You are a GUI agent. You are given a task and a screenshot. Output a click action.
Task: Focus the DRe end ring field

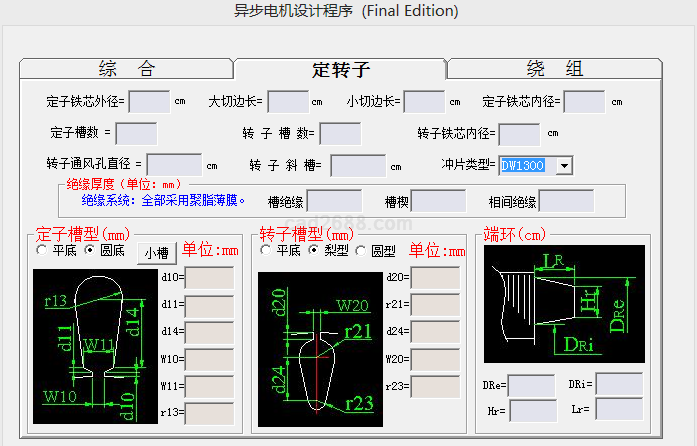click(x=531, y=385)
